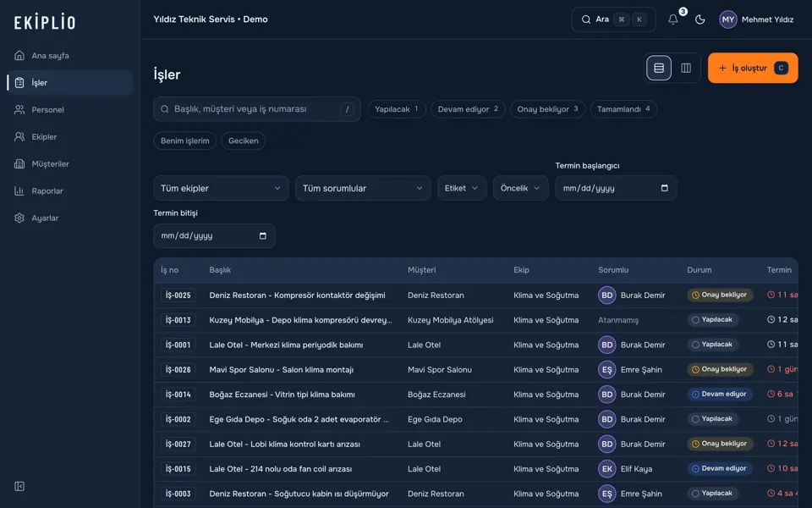Open the Raporlar chart icon
Viewport: 812px width, 508px height.
point(19,190)
